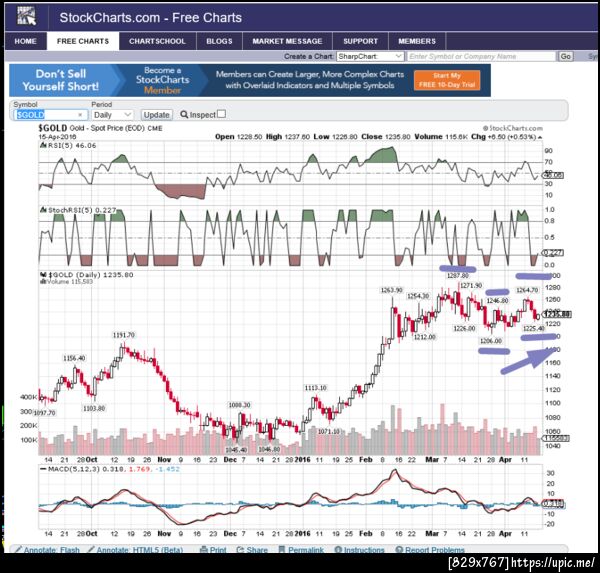Click the Report Problems icon
Image resolution: width=600 pixels, height=573 pixels.
(x=399, y=550)
